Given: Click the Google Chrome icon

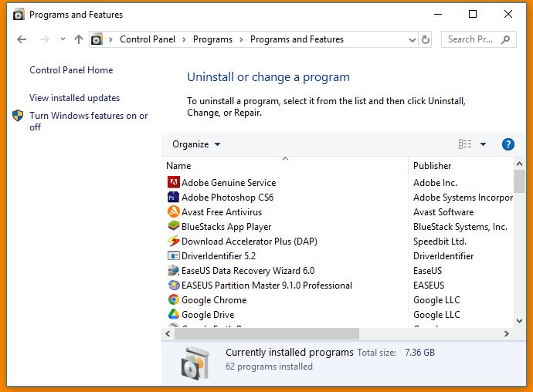Looking at the screenshot, I should [173, 299].
